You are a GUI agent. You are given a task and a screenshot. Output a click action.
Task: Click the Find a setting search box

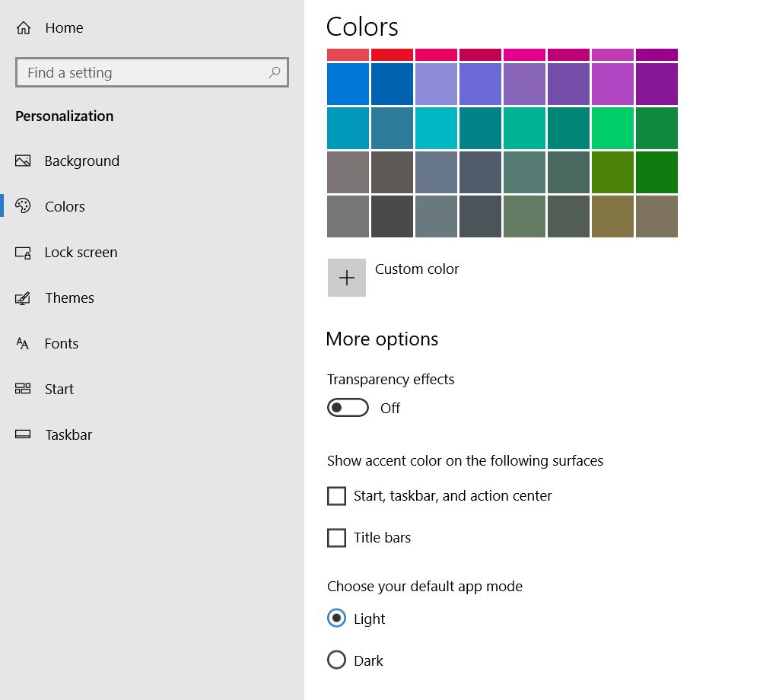(x=145, y=73)
